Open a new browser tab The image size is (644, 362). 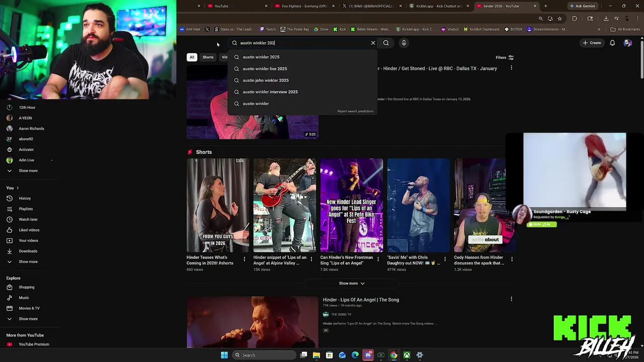[x=545, y=6]
